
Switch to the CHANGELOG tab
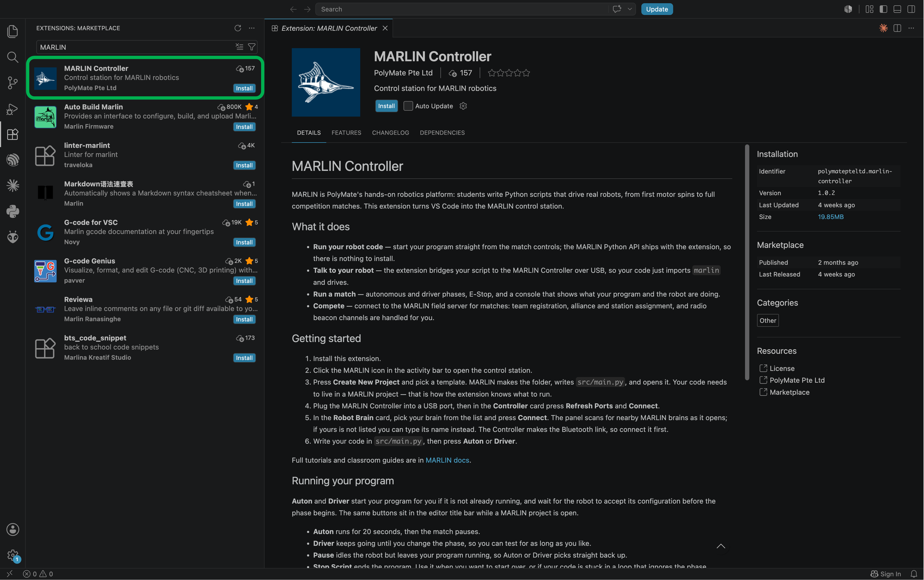pyautogui.click(x=391, y=133)
